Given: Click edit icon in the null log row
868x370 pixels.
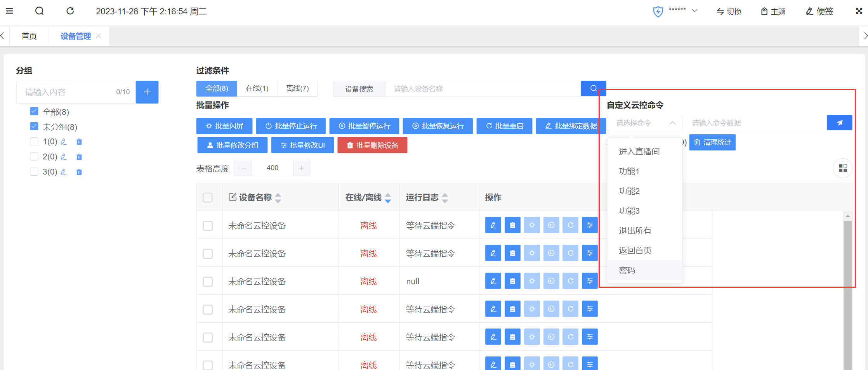Looking at the screenshot, I should [493, 281].
